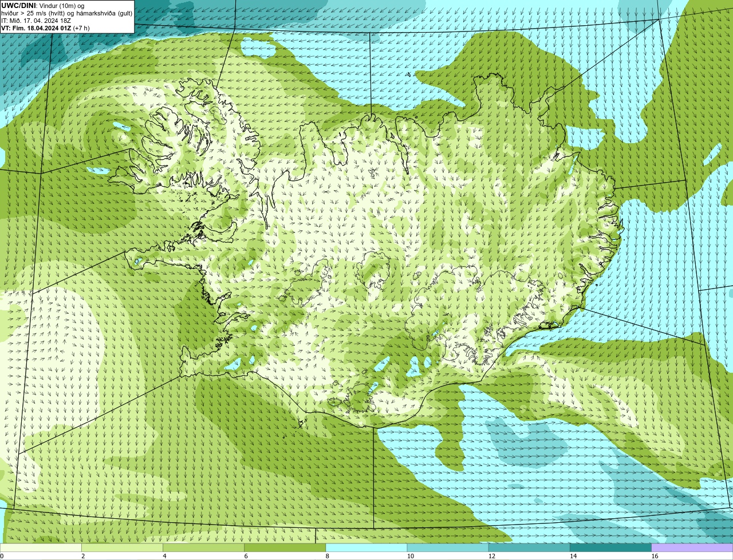Click the legend value '8'
The image size is (733, 560).
328,556
